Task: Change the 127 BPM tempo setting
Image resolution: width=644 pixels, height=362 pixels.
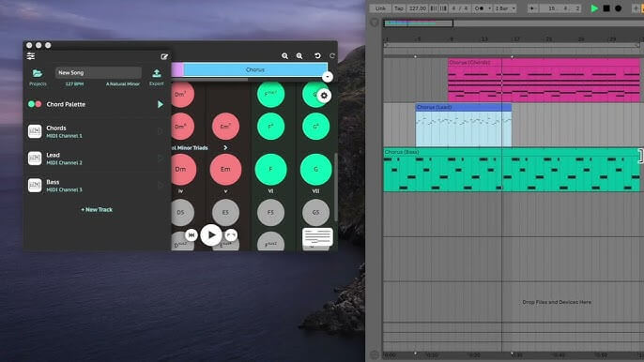Action: click(74, 83)
